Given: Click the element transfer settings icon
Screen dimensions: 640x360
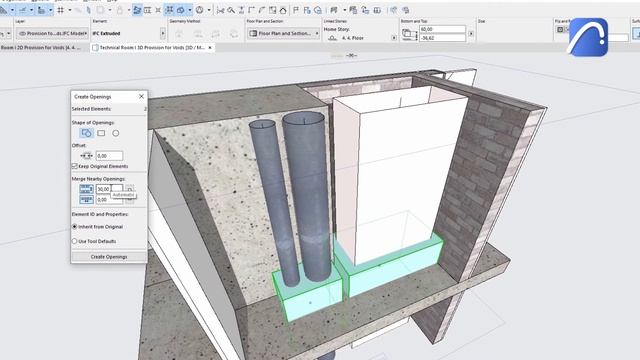Looking at the screenshot, I should click(x=307, y=11).
